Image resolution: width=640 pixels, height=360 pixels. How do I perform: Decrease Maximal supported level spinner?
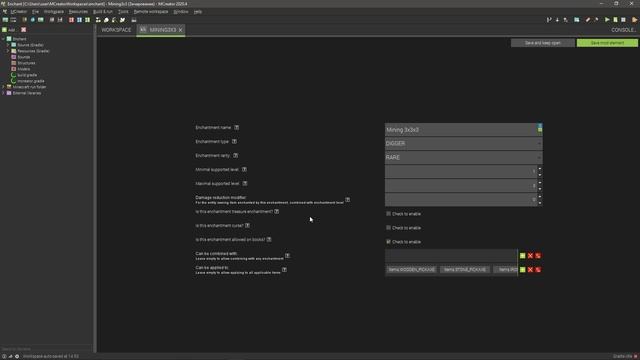[x=540, y=189]
